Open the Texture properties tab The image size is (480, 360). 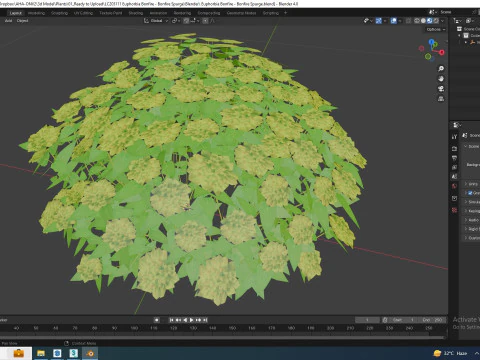pyautogui.click(x=454, y=210)
